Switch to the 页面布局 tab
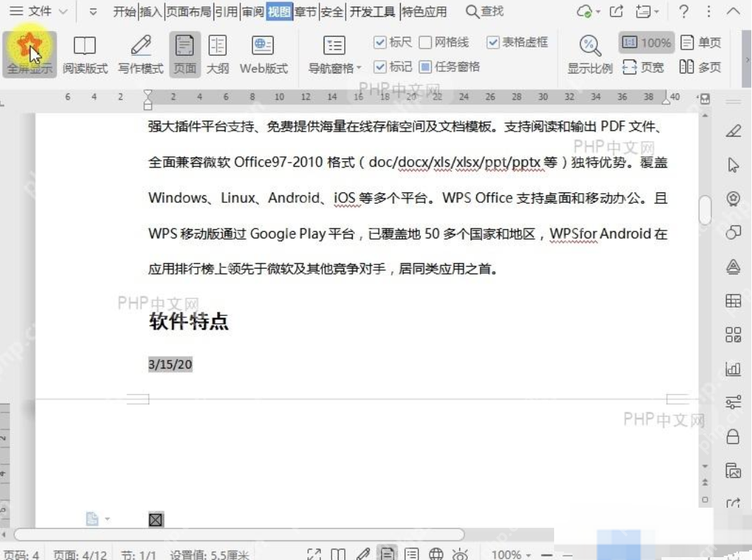The image size is (752, 560). (189, 11)
